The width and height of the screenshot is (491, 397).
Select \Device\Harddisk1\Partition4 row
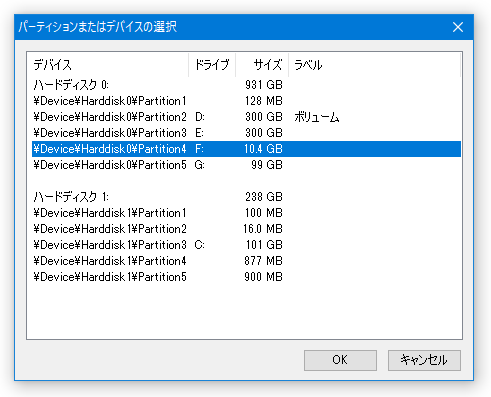click(246, 261)
